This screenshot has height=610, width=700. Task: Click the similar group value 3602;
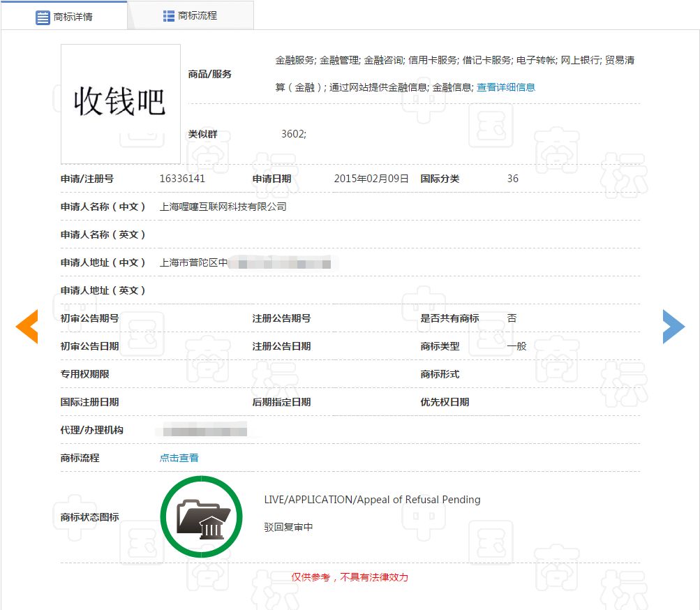click(294, 134)
